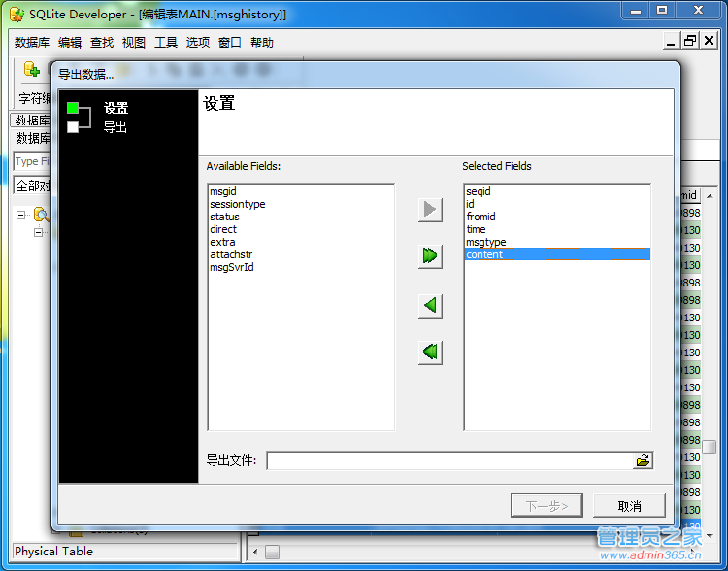Add all fields with the double right arrow
Screen dimensions: 728x571
coord(430,256)
